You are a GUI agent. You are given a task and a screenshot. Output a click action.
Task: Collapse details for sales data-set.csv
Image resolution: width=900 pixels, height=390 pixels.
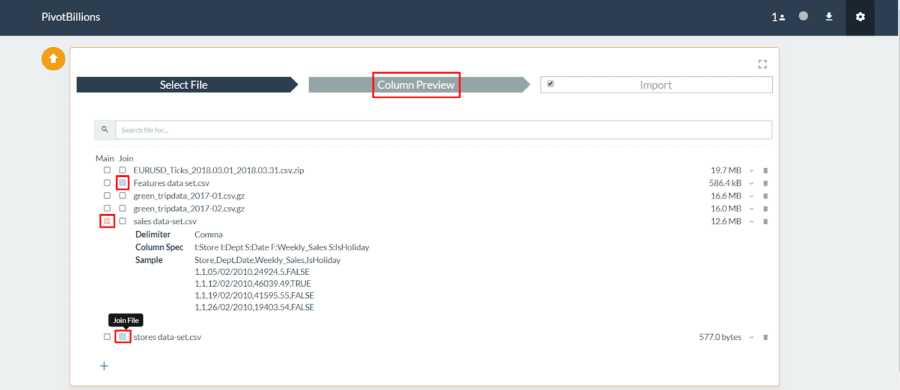point(751,221)
